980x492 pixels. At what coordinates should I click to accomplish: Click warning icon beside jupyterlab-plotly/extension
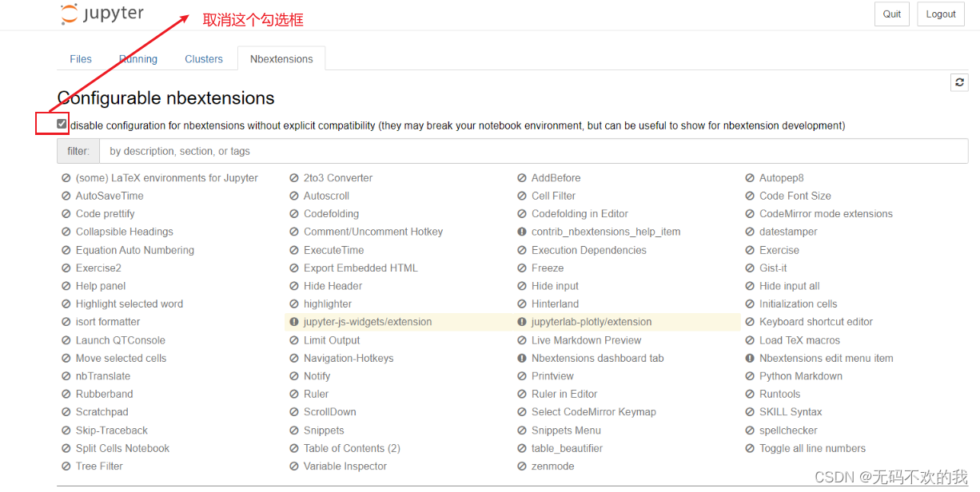(x=522, y=322)
